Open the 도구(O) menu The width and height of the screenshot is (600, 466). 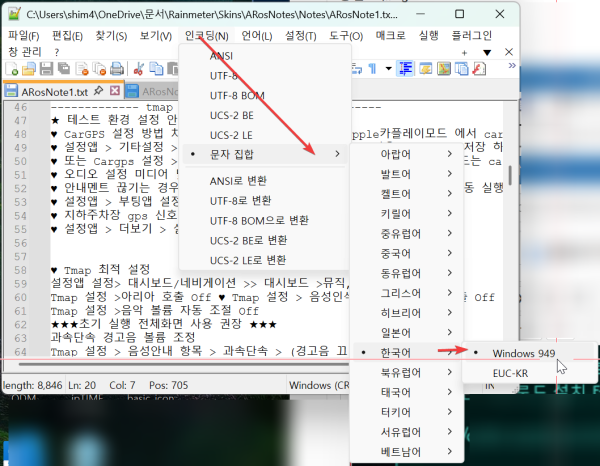(346, 36)
